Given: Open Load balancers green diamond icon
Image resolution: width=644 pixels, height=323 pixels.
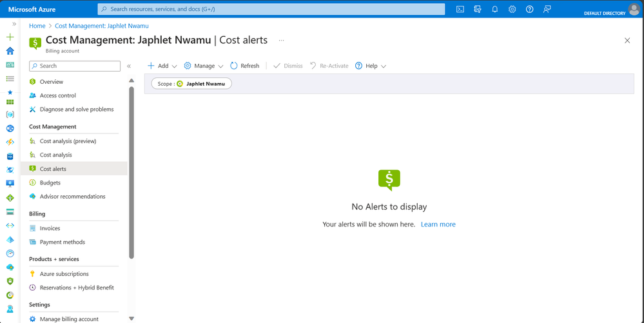Looking at the screenshot, I should pos(10,198).
